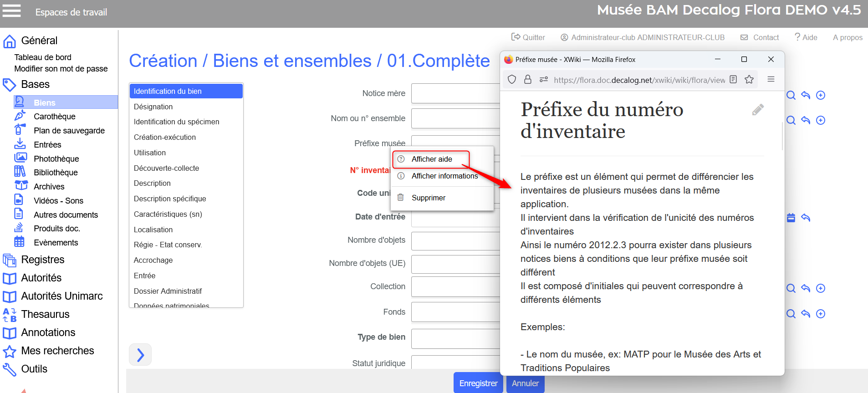Open the calendar picker for Date d'entrée

(791, 218)
